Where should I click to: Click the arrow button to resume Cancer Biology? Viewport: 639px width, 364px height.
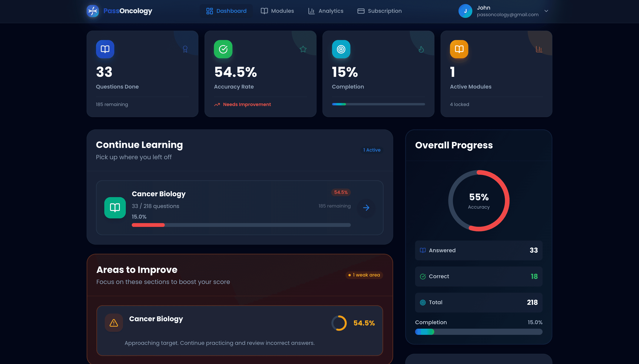point(366,208)
